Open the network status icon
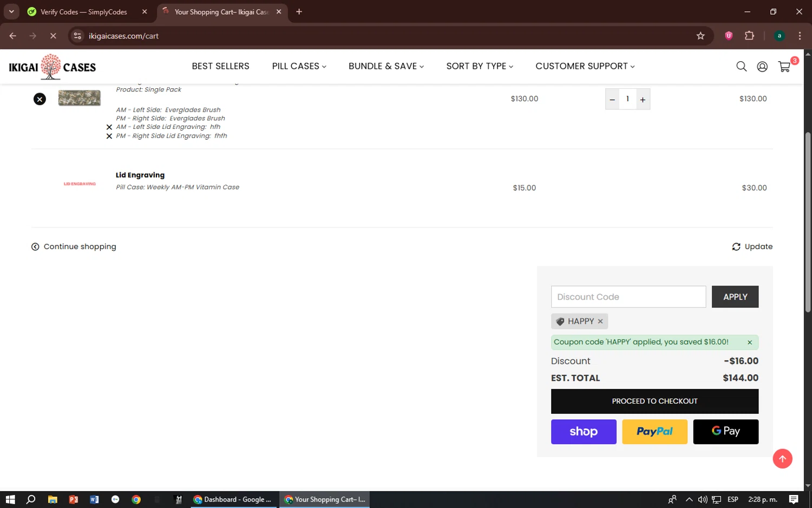This screenshot has height=508, width=812. (x=716, y=499)
